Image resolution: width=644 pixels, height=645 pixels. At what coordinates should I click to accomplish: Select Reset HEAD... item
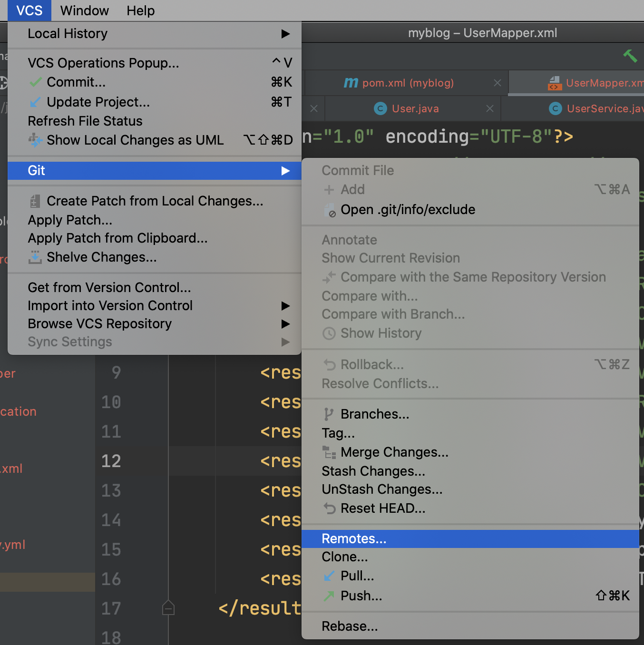point(470,508)
